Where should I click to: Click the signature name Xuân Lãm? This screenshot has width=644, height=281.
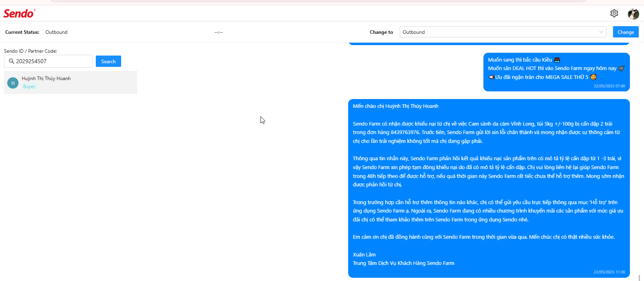364,254
